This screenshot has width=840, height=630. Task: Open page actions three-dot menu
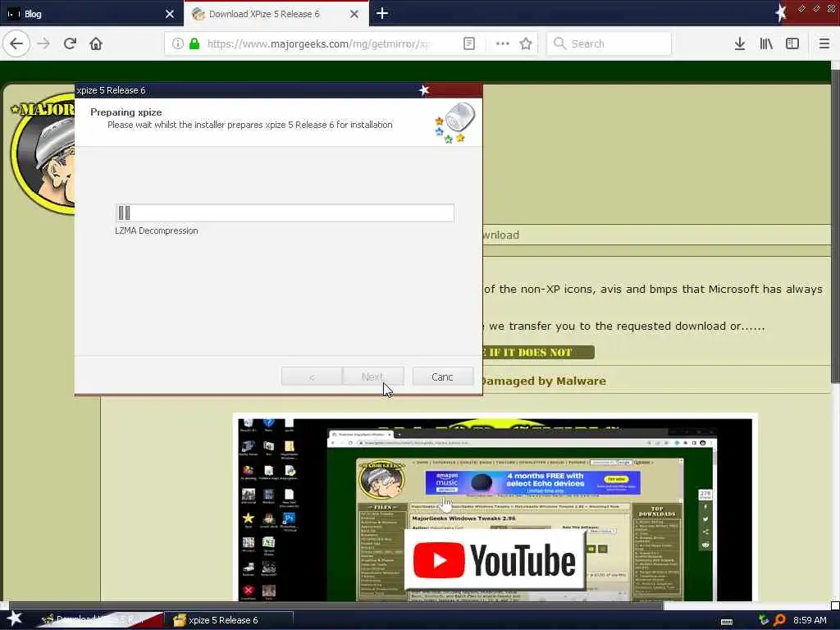coord(503,43)
